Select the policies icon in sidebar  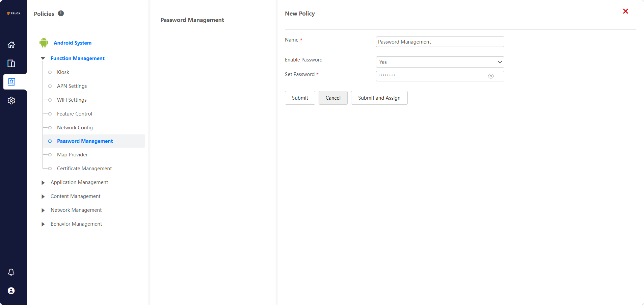click(11, 82)
